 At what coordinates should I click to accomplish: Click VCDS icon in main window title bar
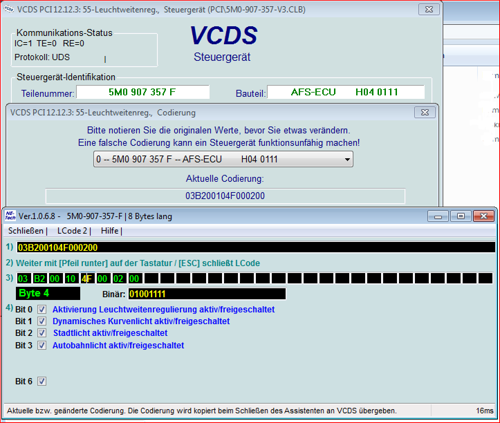9,9
